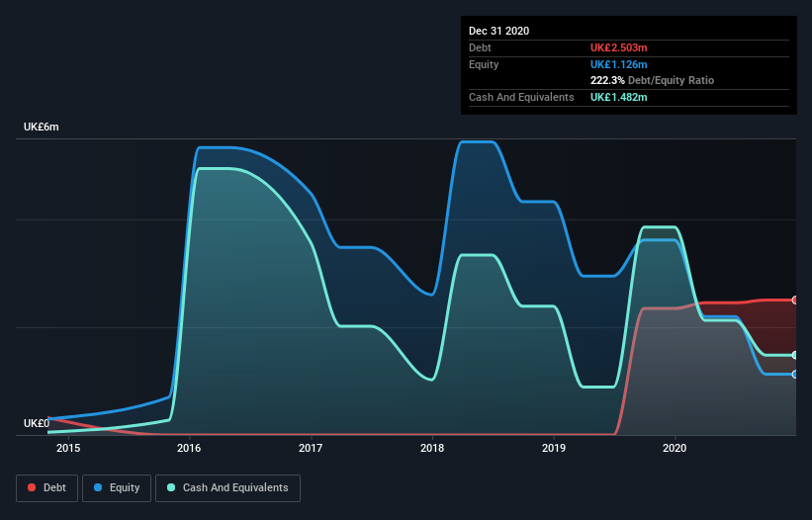Click the blue Equity legend dot
The image size is (812, 520).
(x=98, y=487)
